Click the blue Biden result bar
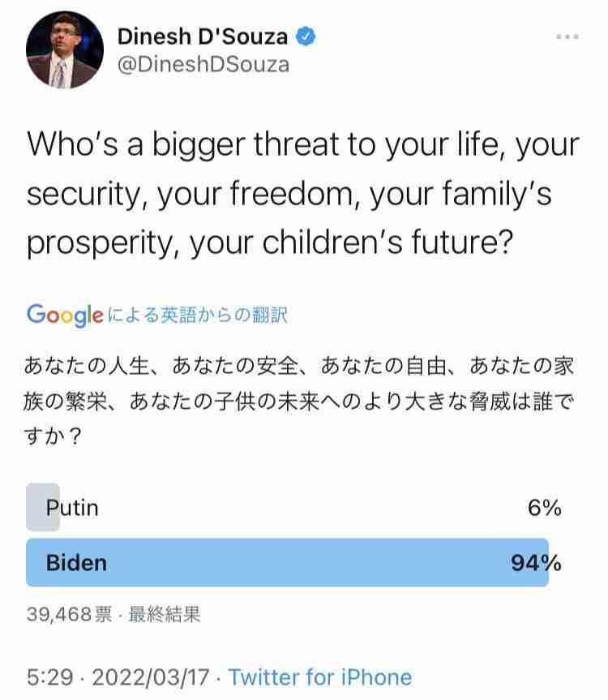Viewport: 608px width, 700px height. [287, 562]
